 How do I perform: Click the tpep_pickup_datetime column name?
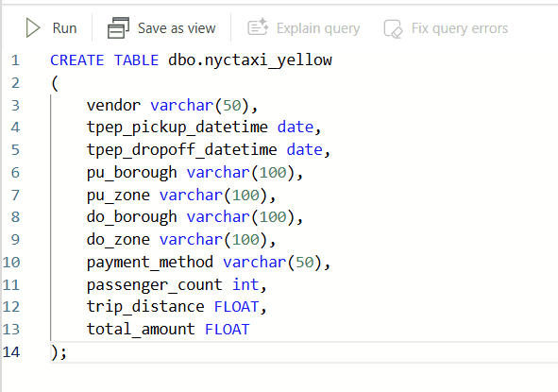point(178,128)
